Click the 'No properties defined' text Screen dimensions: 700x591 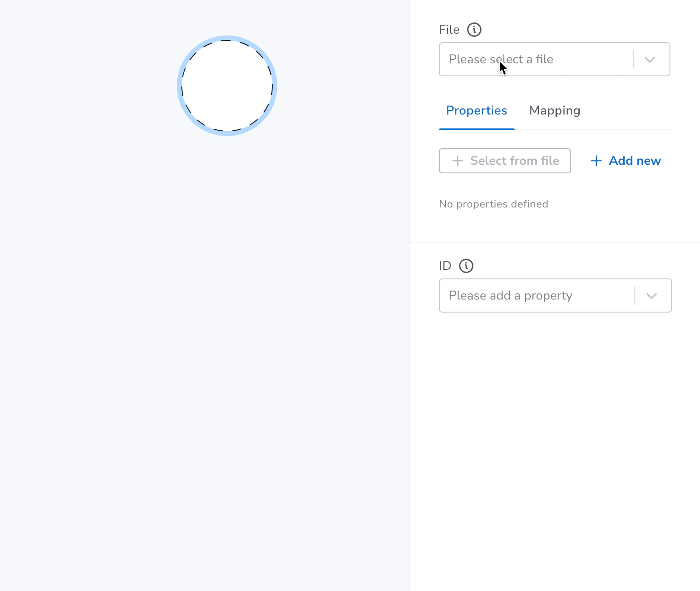click(494, 204)
